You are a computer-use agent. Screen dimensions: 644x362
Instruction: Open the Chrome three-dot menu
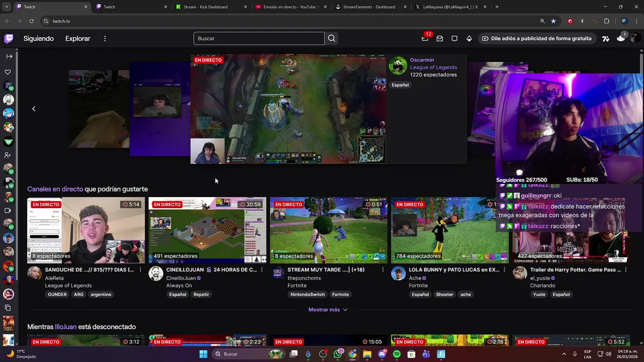636,21
